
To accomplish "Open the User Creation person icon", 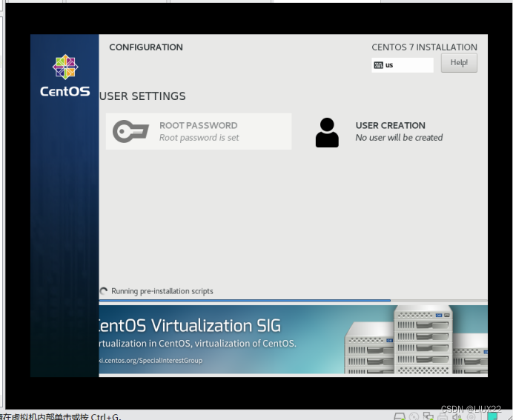I will tap(327, 133).
